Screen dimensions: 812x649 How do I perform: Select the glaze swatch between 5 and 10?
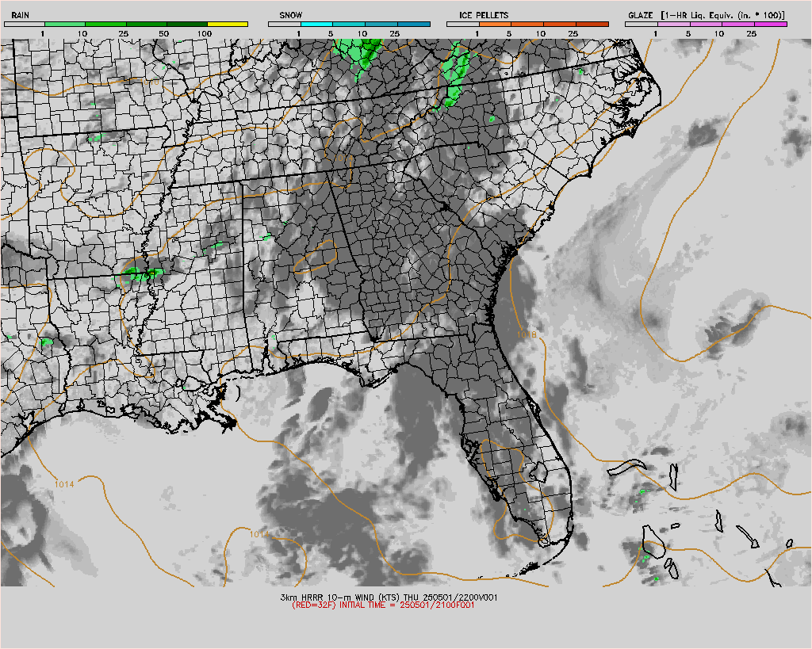pyautogui.click(x=707, y=24)
